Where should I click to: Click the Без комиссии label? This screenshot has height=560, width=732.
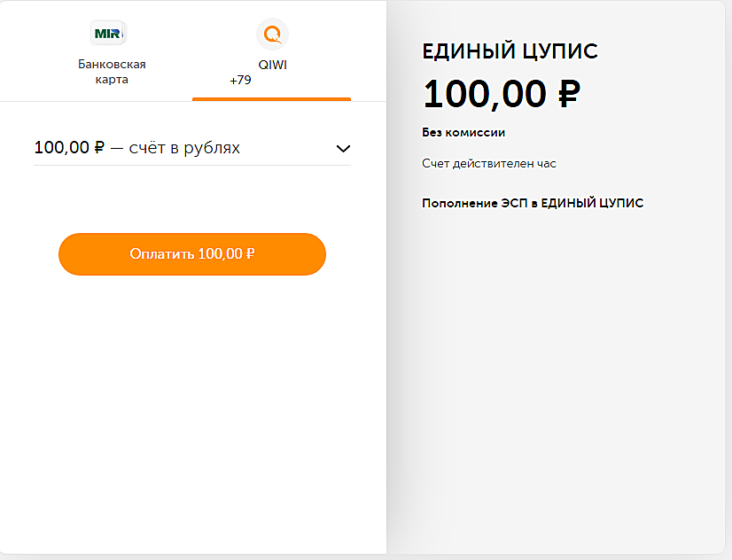[x=463, y=133]
